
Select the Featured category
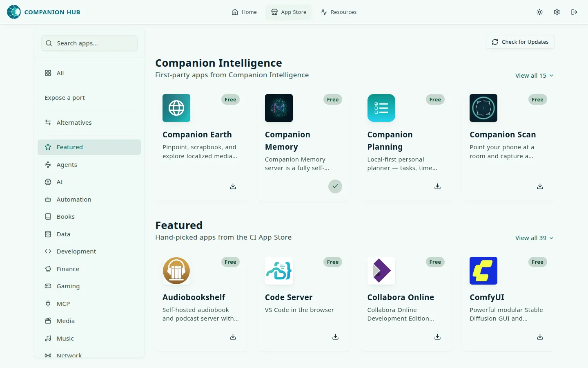(x=89, y=147)
